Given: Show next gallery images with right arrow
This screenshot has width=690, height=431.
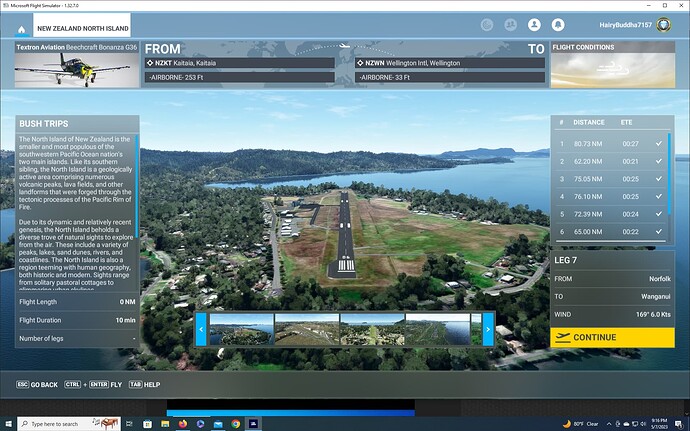Looking at the screenshot, I should (488, 329).
